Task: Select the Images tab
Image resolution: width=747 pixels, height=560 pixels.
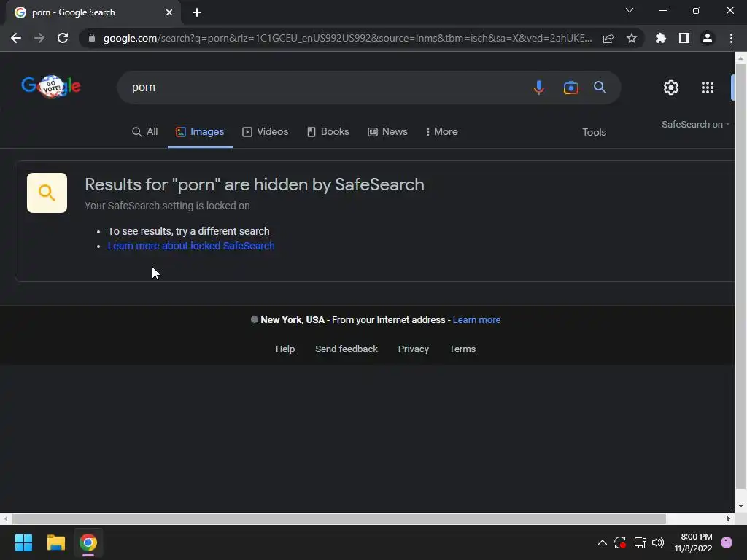Action: 200,132
